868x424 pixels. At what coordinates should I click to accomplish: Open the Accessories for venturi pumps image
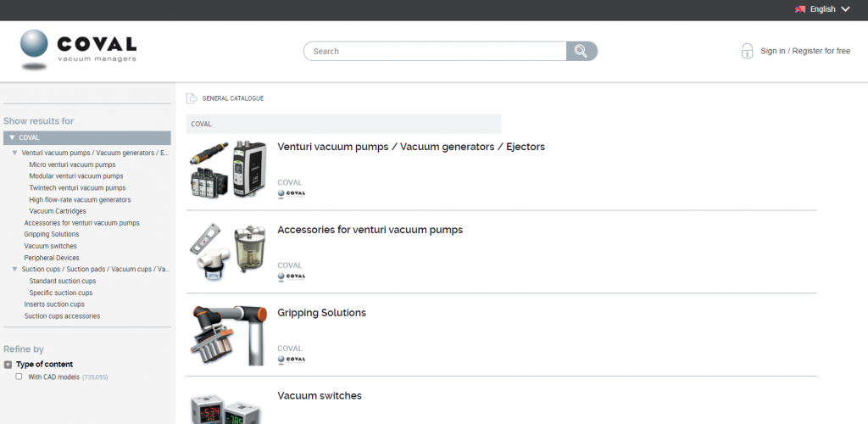tap(227, 252)
